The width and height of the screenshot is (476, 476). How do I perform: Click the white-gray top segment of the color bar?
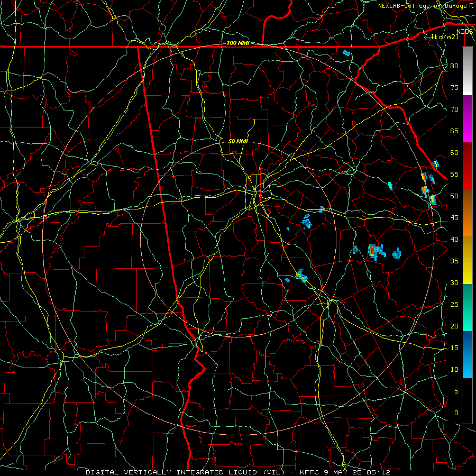point(467,71)
